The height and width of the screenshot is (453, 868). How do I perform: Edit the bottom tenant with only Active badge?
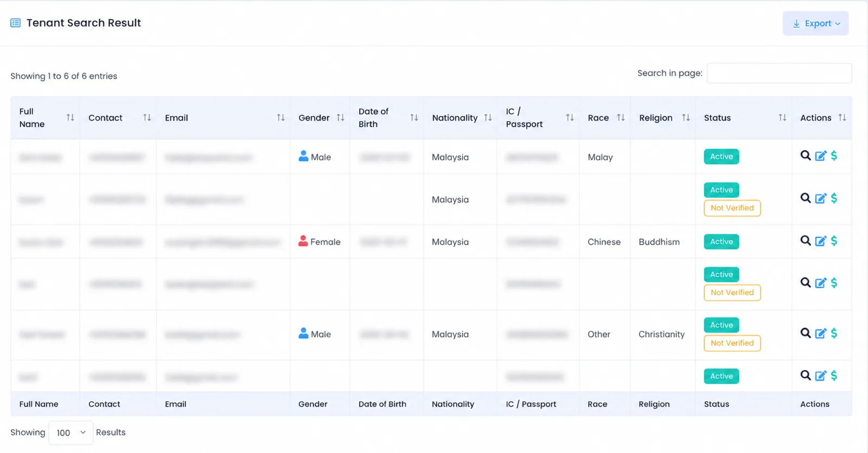click(x=821, y=375)
